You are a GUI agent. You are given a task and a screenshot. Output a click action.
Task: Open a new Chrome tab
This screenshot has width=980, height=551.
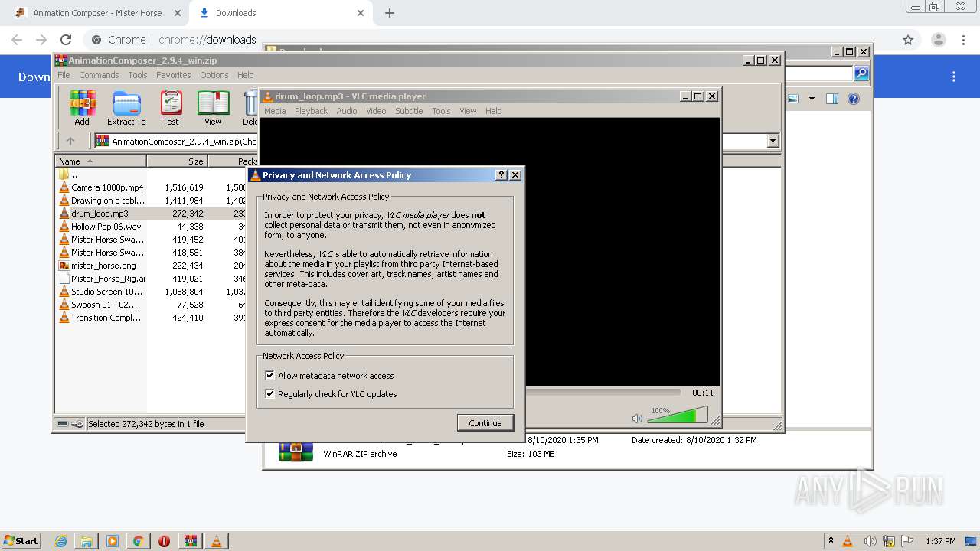390,13
